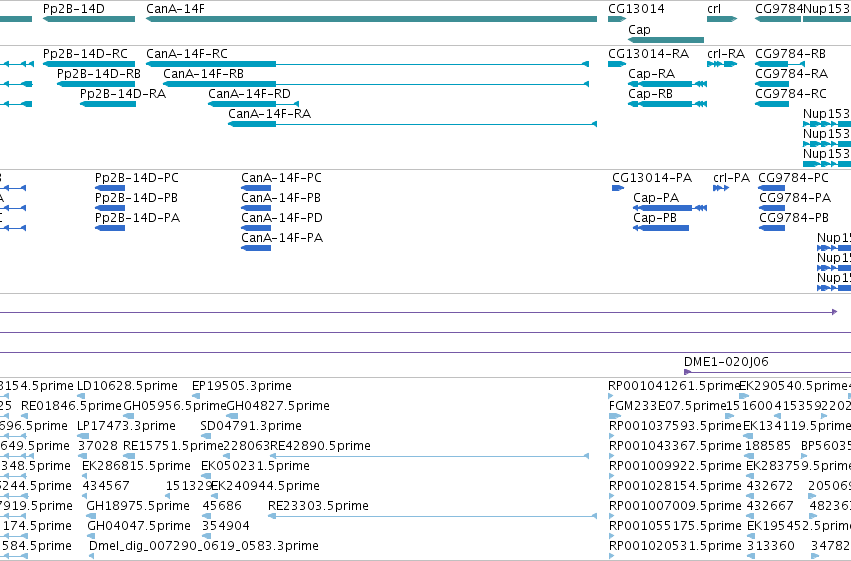Viewport: 851px width, 561px height.
Task: Select transcript CG9784-RB
Action: pyautogui.click(x=780, y=64)
